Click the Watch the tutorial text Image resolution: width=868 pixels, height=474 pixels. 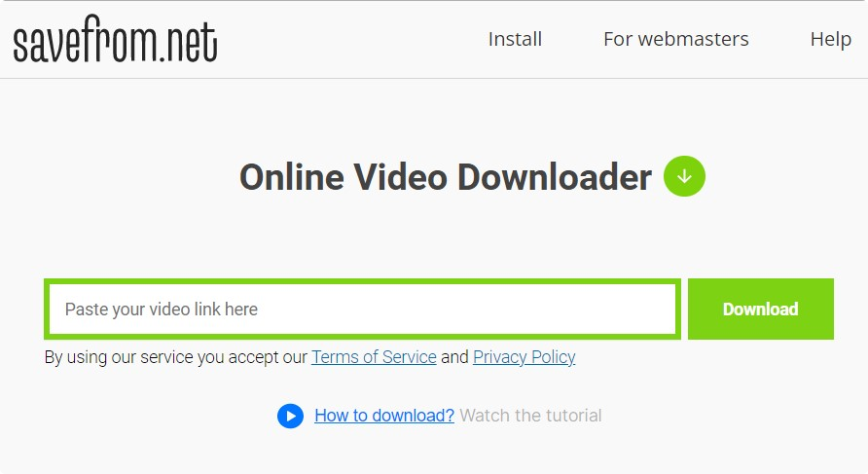point(530,416)
